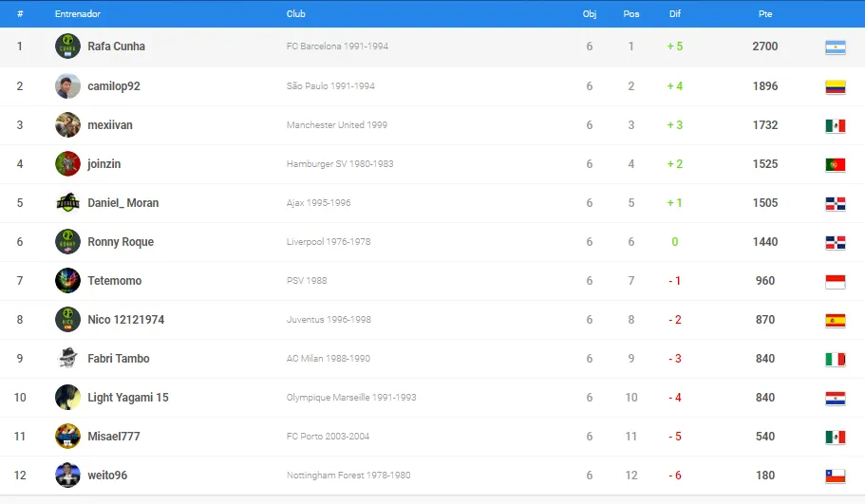Click Fabri Tambo's skull avatar
This screenshot has width=865, height=504.
67,359
